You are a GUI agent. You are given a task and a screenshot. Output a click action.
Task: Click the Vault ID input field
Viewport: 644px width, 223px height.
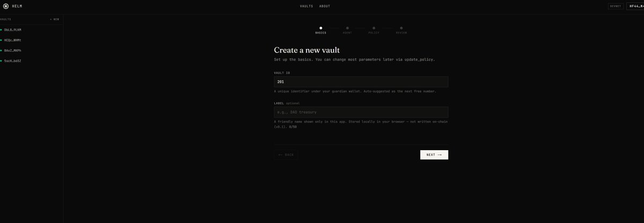[361, 81]
